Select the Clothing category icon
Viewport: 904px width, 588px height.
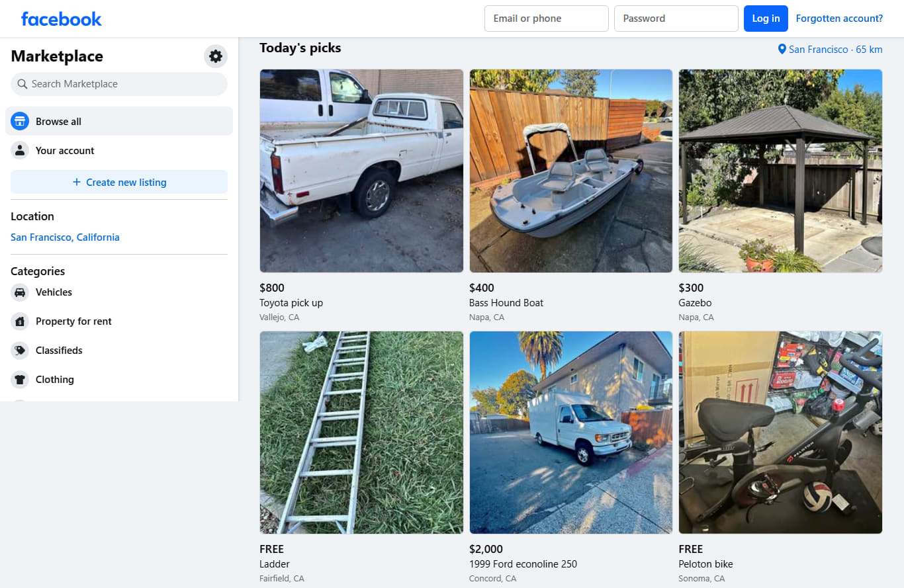[20, 379]
